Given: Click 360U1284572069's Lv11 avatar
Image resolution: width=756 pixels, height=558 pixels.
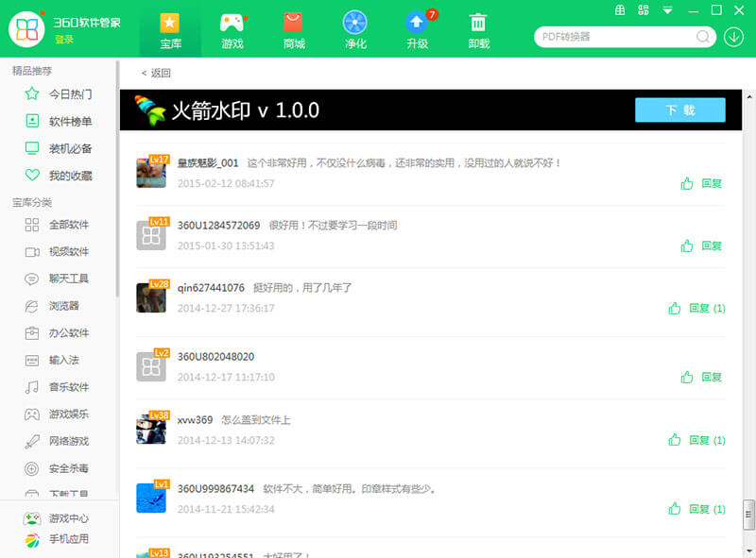Looking at the screenshot, I should 151,235.
